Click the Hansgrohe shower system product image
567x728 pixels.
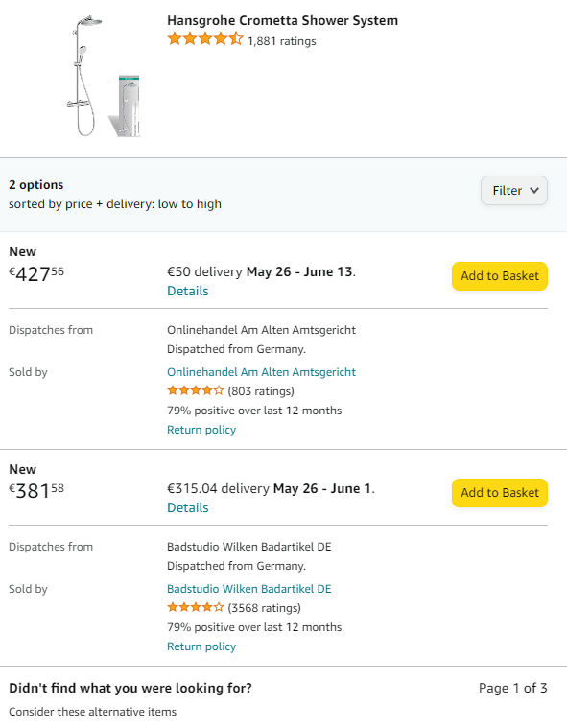click(103, 77)
